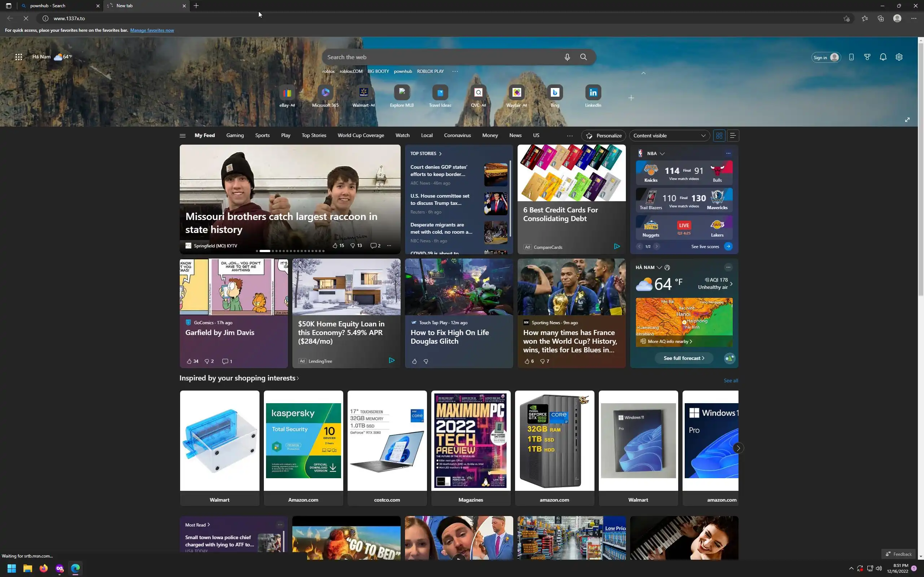Stop page loading with X button
The image size is (924, 577).
[x=26, y=18]
